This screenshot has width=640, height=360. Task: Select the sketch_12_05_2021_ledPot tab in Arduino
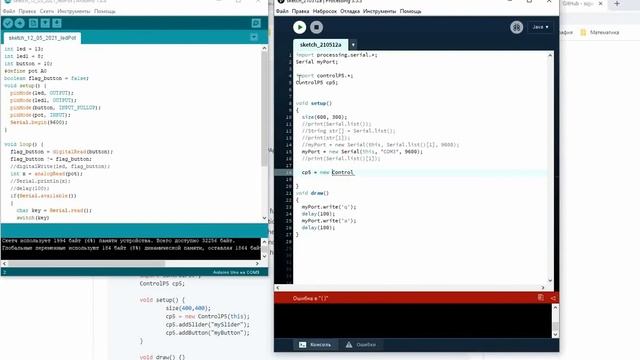pos(42,38)
